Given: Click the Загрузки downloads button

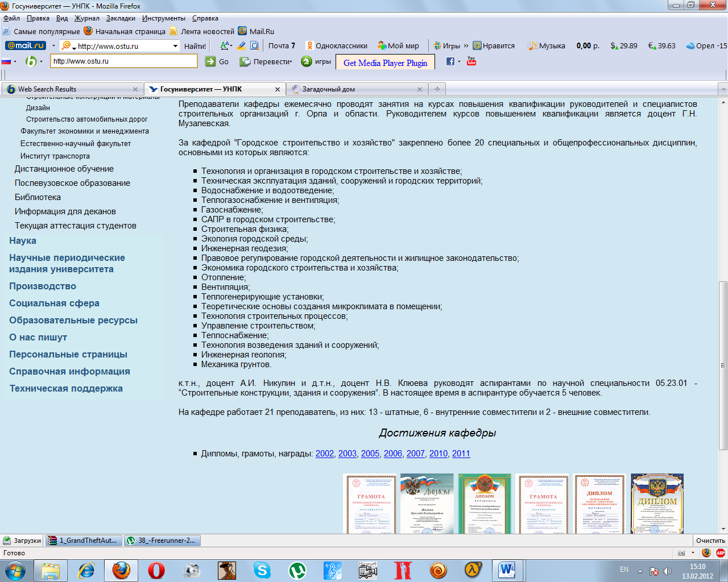Looking at the screenshot, I should point(22,541).
